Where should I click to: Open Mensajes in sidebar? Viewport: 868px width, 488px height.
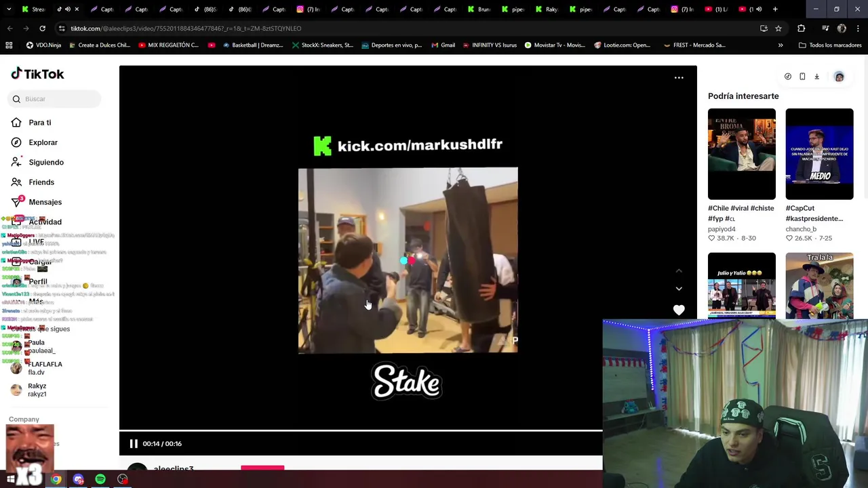tap(45, 202)
